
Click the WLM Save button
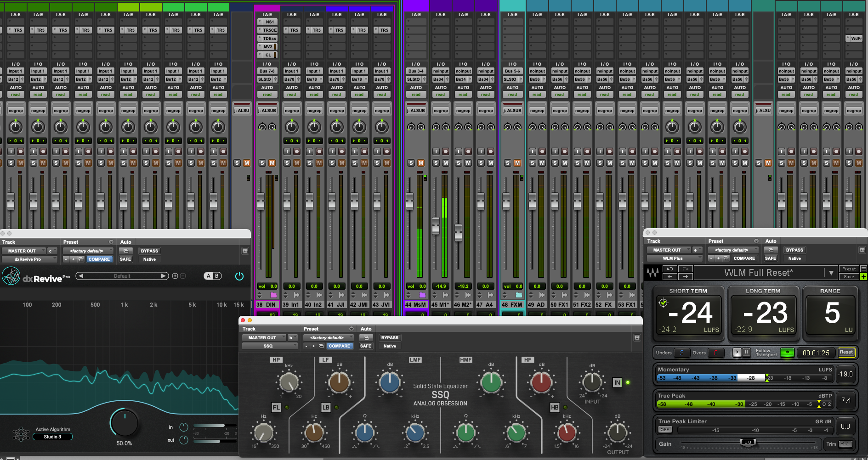[x=849, y=276]
